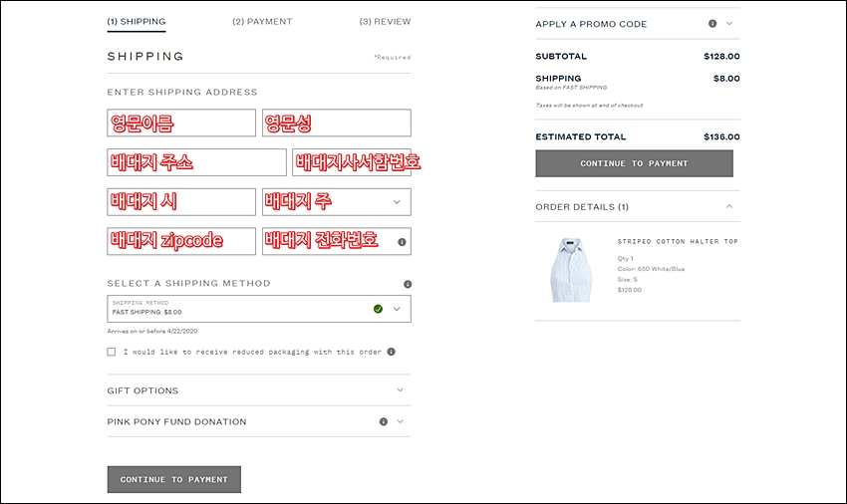Enable reduced packaging checkbox
The height and width of the screenshot is (504, 847).
(112, 353)
